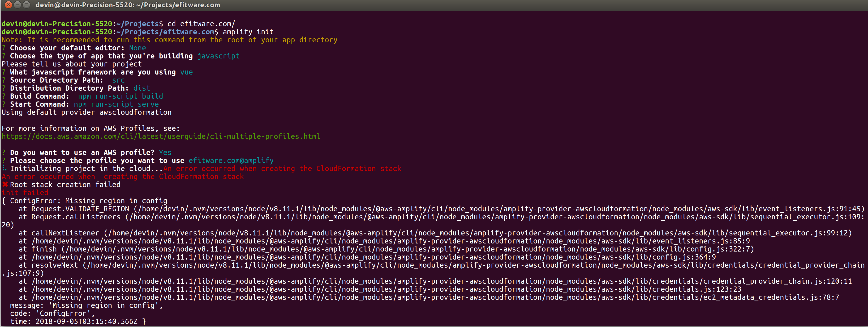Click the terminal title bar text
868x327 pixels.
pyautogui.click(x=128, y=5)
